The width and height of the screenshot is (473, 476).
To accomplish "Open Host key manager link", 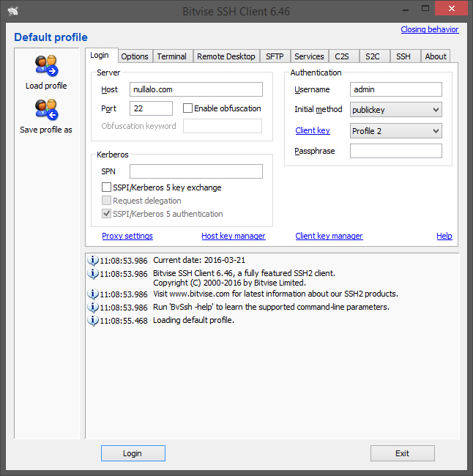I will 234,236.
